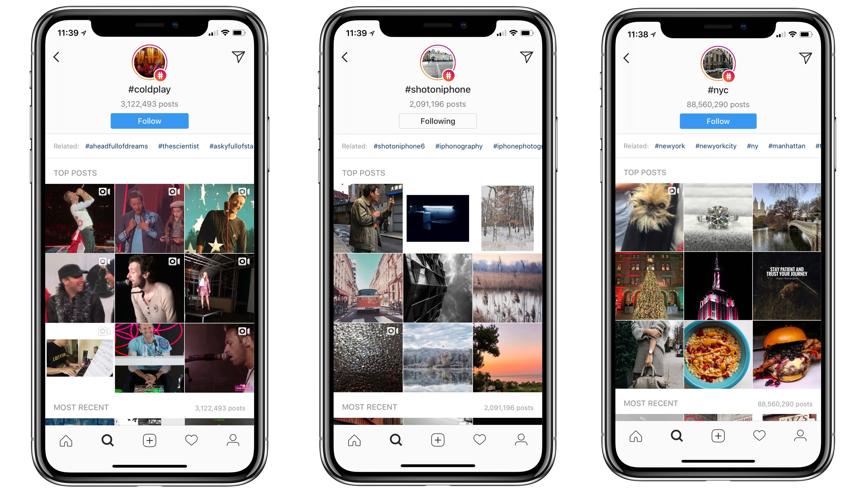The height and width of the screenshot is (488, 868).
Task: Toggle story ring on #coldplay profile icon
Action: point(148,63)
